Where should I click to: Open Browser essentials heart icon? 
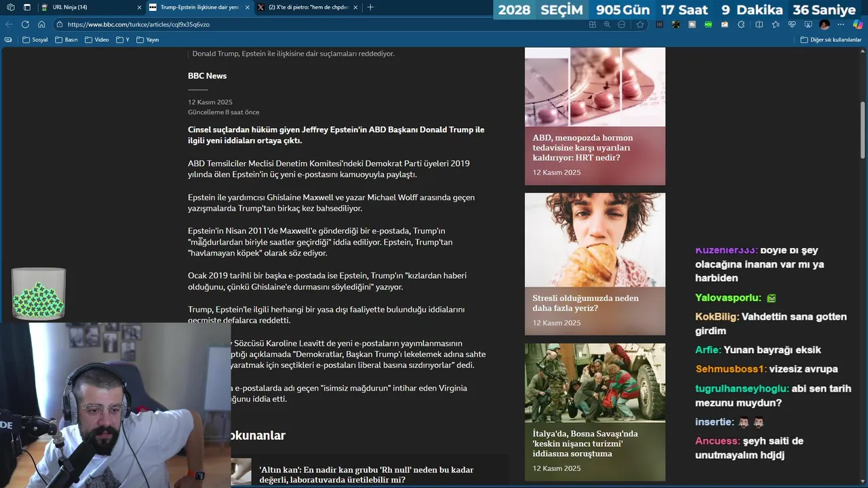(791, 24)
